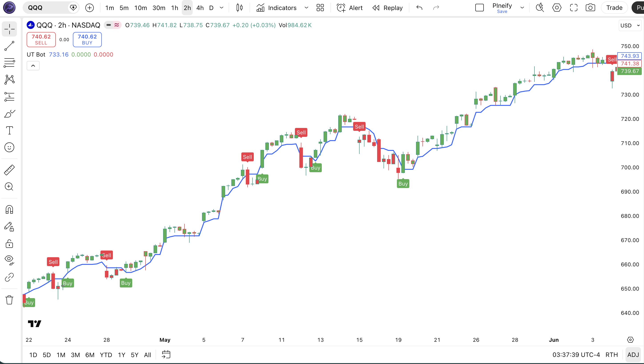Enter fullscreen mode
The height and width of the screenshot is (364, 644).
[574, 8]
